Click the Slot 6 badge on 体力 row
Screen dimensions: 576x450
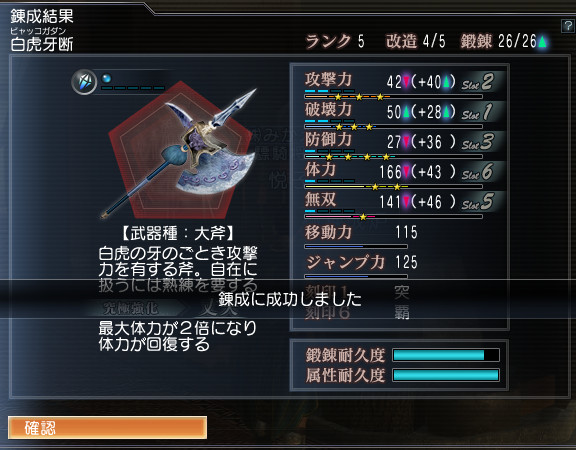click(478, 172)
